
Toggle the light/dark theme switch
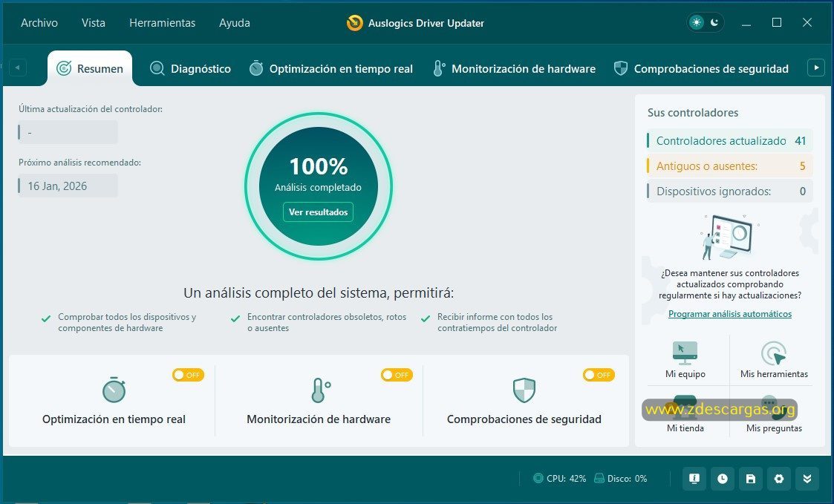click(x=706, y=22)
